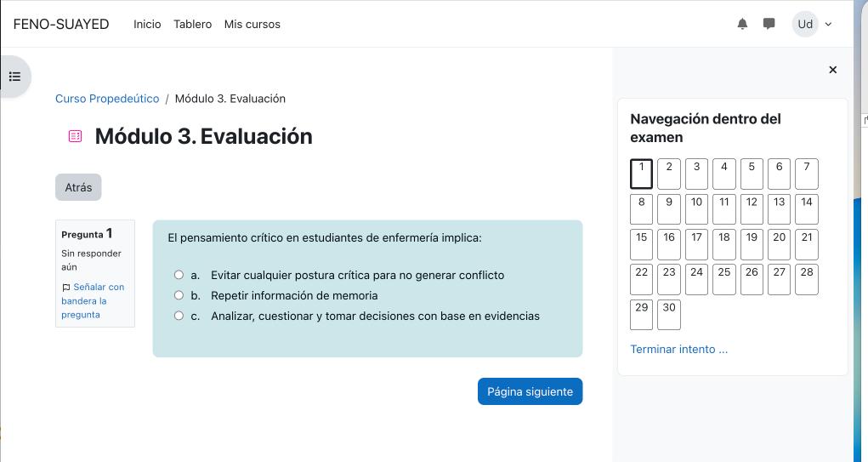Jump to question 5 in navigation
This screenshot has height=462, width=868.
752,174
